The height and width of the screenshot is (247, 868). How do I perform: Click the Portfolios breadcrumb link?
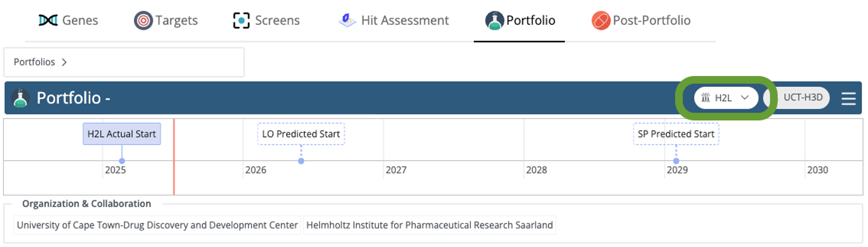(x=34, y=62)
